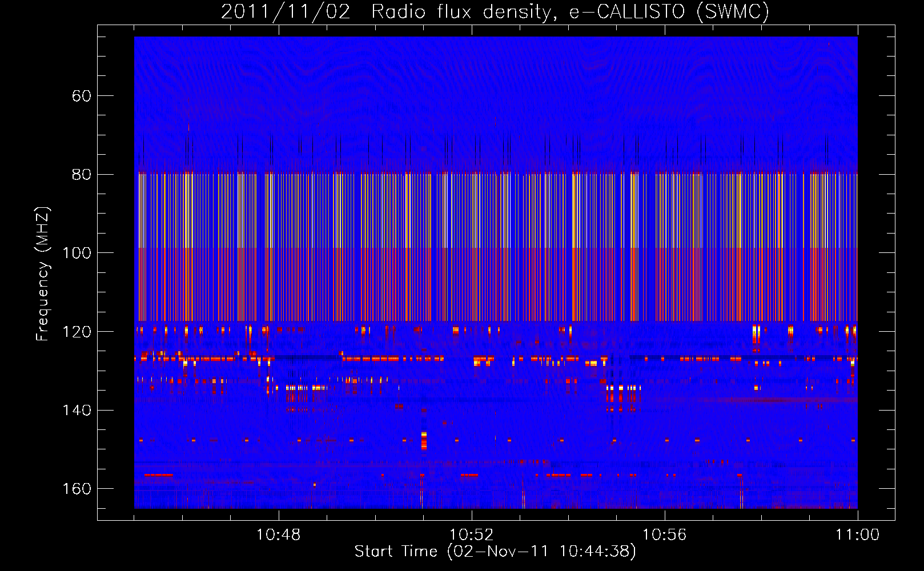The width and height of the screenshot is (924, 571).
Task: Click the 10:56 time tick label
Action: pos(665,535)
